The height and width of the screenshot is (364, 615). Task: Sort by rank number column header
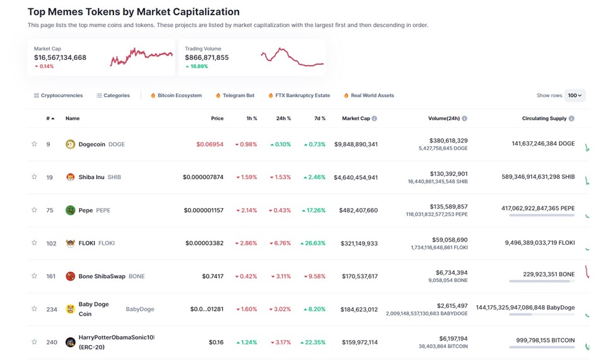pos(50,119)
